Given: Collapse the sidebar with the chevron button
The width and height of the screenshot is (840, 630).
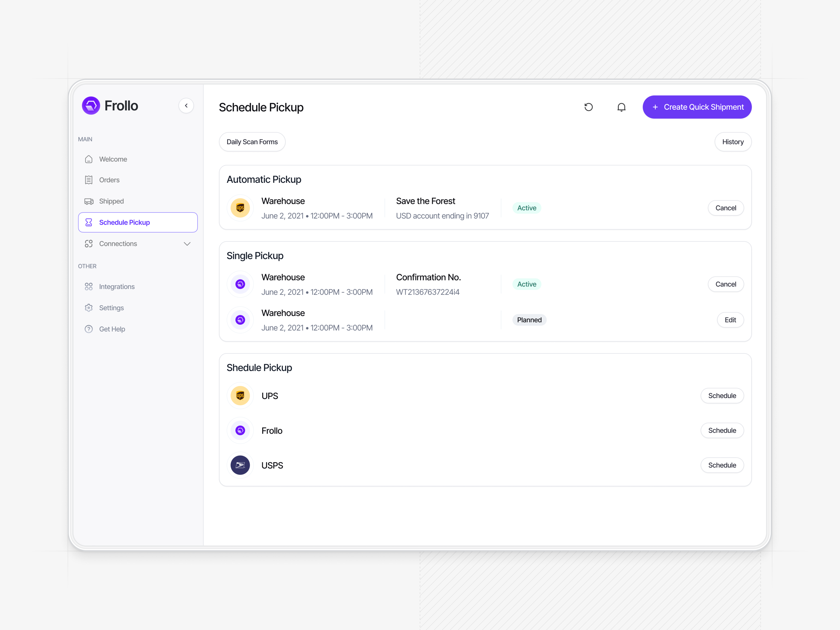Looking at the screenshot, I should coord(186,106).
